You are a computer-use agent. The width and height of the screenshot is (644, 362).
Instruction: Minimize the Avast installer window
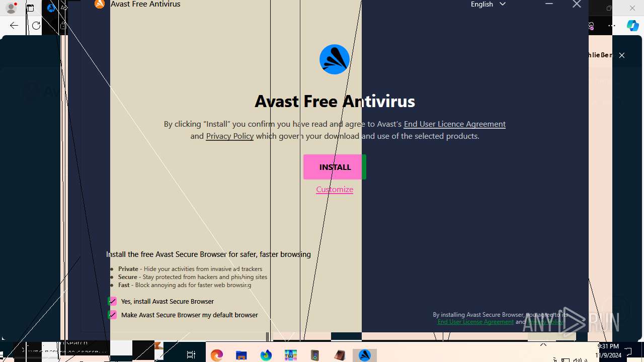coord(549,4)
